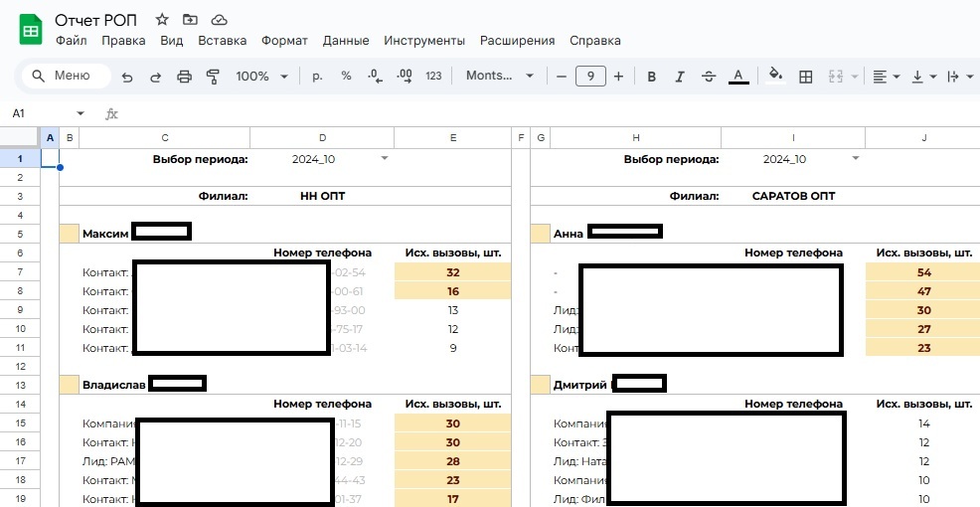Open the borders tool
Screen dimensions: 980x507
click(x=806, y=77)
